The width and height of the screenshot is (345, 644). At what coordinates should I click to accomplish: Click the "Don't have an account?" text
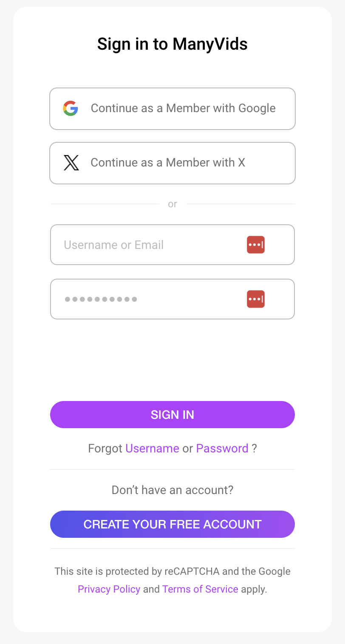(172, 490)
